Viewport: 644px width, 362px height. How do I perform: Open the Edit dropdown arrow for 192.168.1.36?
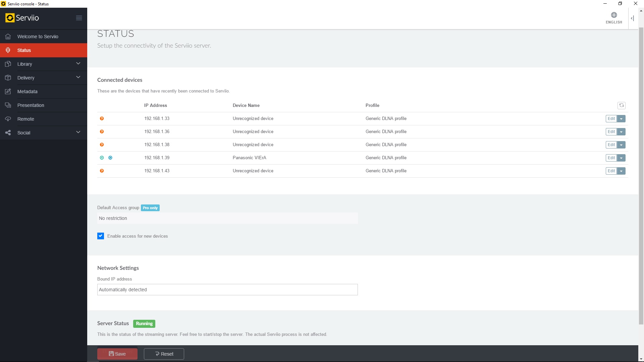click(621, 132)
